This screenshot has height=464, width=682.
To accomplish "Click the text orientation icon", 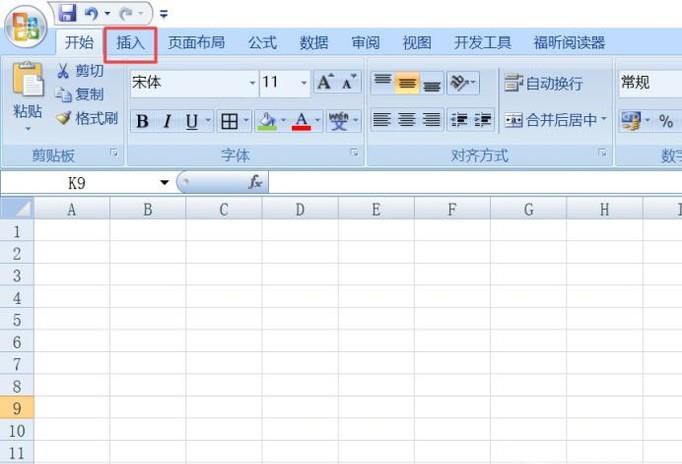I will pyautogui.click(x=460, y=82).
